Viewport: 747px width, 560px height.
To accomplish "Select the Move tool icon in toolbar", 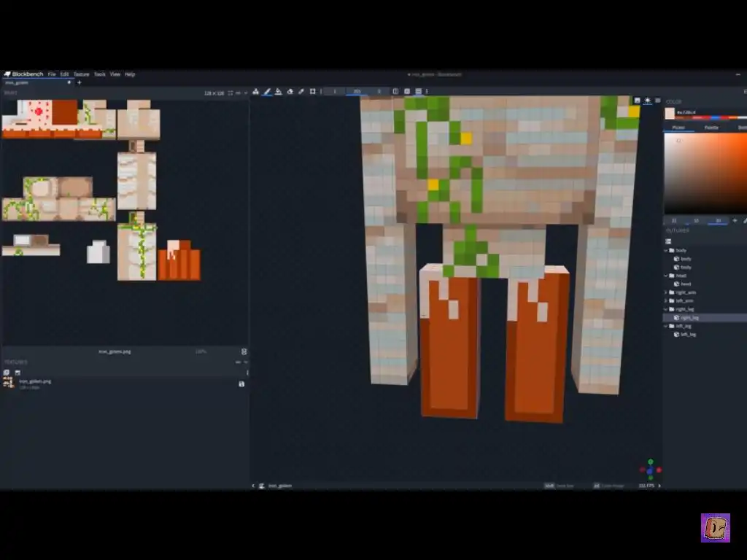I will [256, 91].
